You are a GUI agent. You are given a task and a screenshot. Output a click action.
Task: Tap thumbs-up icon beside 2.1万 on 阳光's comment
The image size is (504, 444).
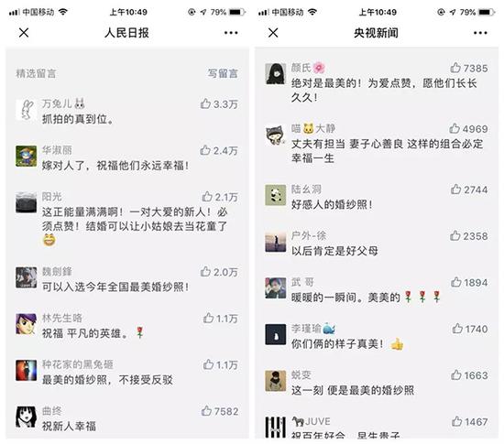point(207,197)
